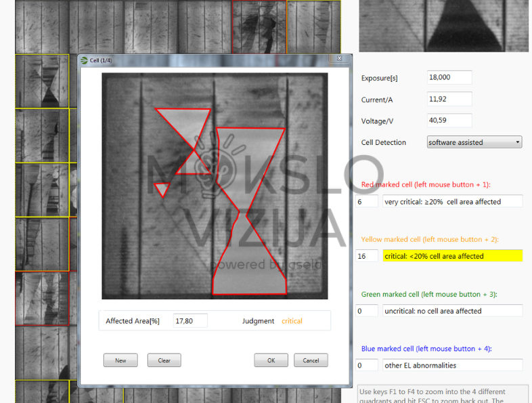Select the Current/A input field
The height and width of the screenshot is (403, 532).
pyautogui.click(x=449, y=99)
